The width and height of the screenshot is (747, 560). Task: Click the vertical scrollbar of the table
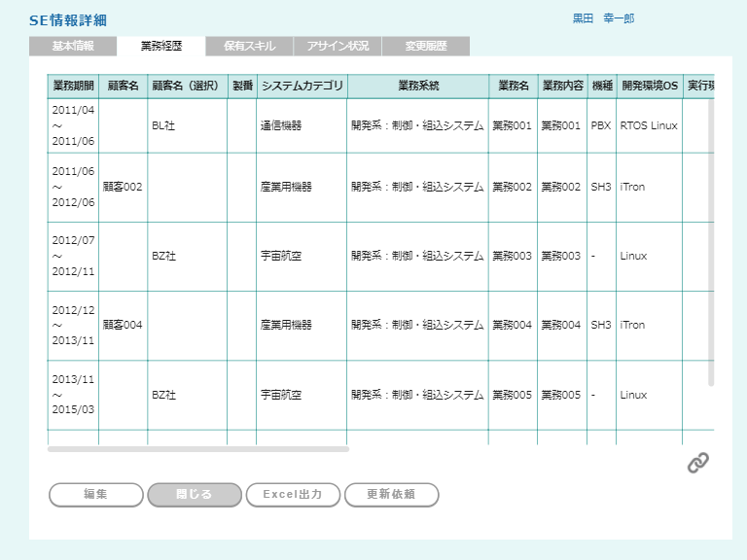click(710, 243)
